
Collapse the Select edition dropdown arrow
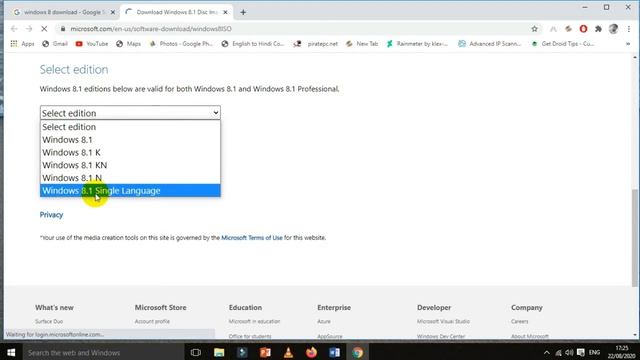(216, 113)
